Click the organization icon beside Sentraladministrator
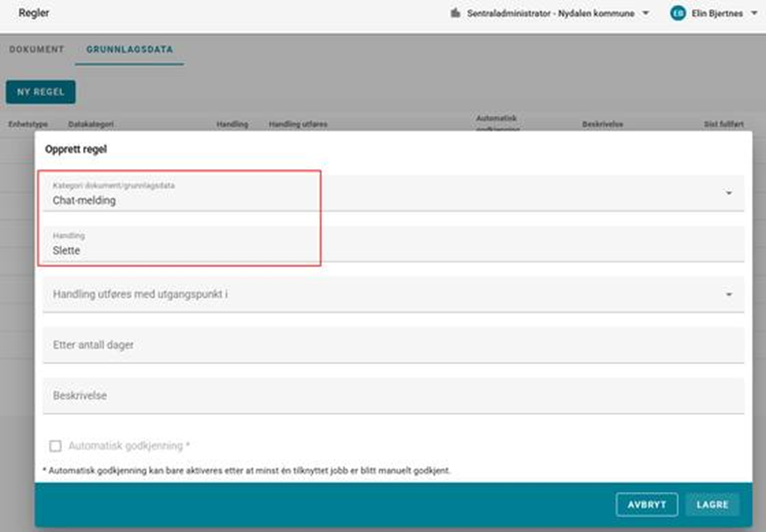Screen dimensions: 766x532 point(454,14)
